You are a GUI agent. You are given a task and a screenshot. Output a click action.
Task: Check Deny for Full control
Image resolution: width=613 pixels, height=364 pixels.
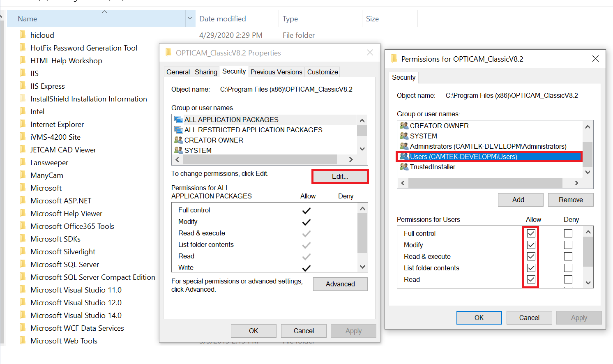coord(568,233)
